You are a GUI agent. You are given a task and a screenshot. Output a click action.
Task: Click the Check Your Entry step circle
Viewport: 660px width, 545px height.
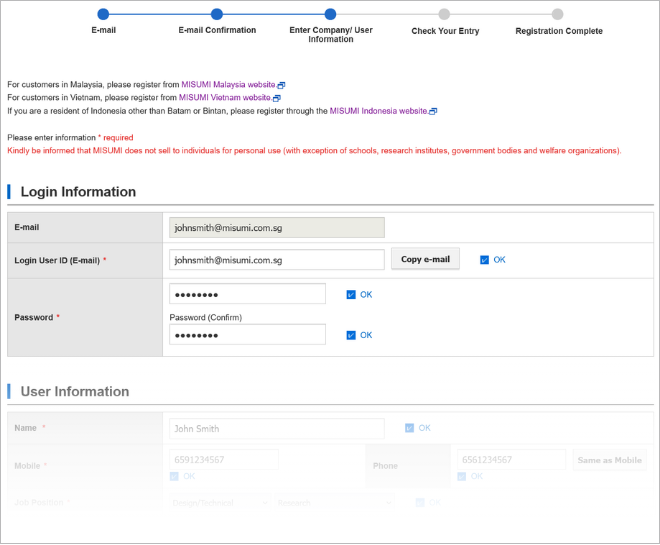tap(444, 14)
